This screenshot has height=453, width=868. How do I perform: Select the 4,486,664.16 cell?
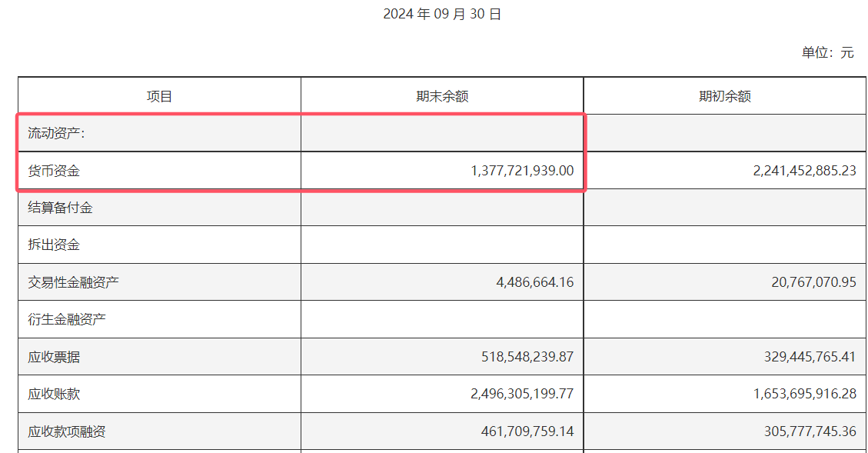coord(535,282)
